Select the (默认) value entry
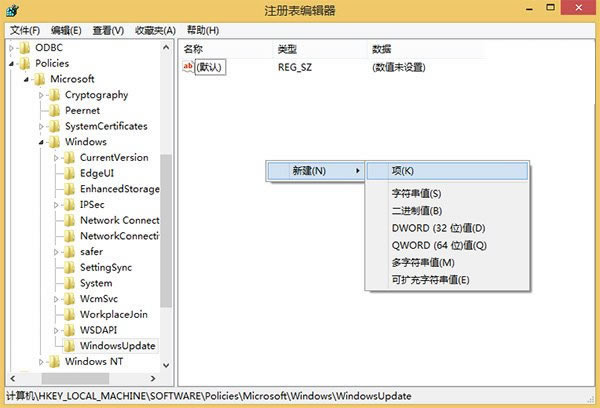 tap(210, 67)
